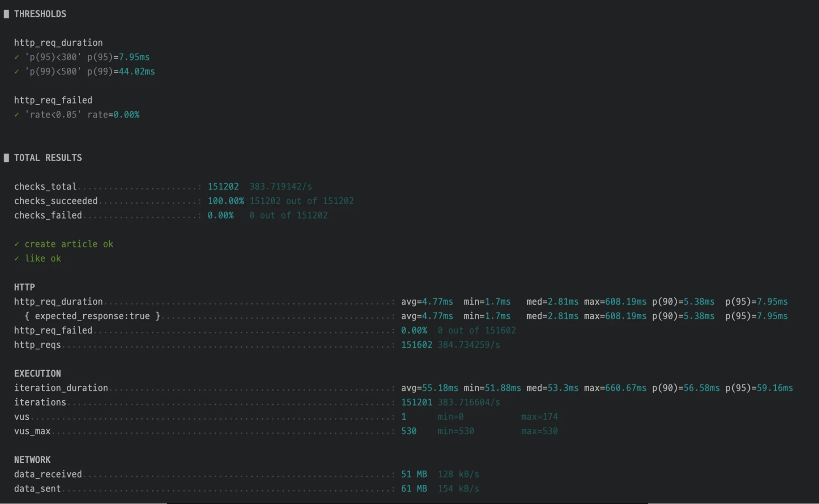
Task: Click the p(99)=44.02ms threshold result
Action: (136, 71)
